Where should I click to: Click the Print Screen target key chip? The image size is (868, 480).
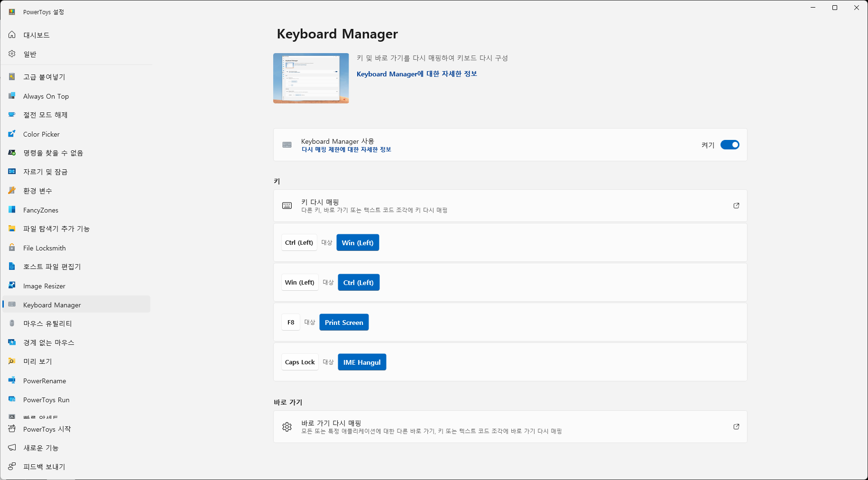(x=344, y=322)
